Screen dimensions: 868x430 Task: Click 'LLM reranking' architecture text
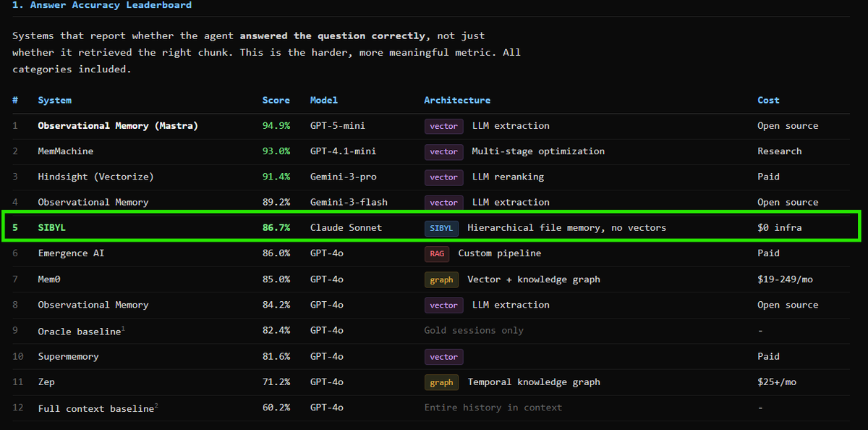pos(508,177)
